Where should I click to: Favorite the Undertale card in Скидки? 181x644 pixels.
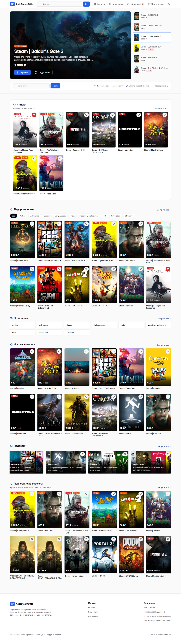tap(139, 115)
